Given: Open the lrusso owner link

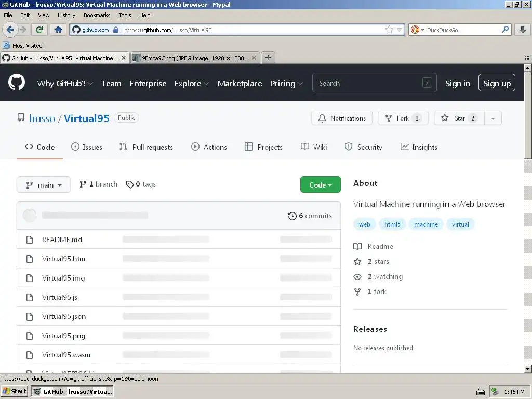Looking at the screenshot, I should 42,118.
